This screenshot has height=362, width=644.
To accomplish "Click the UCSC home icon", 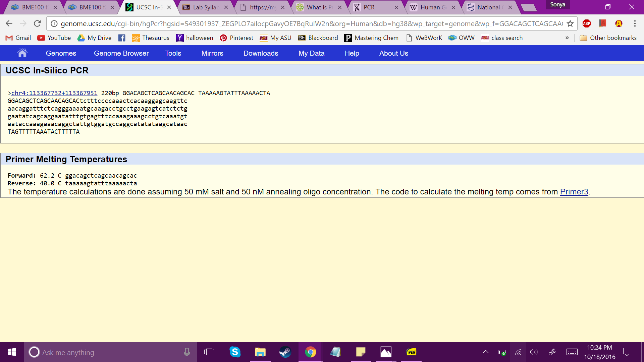I will [x=22, y=53].
